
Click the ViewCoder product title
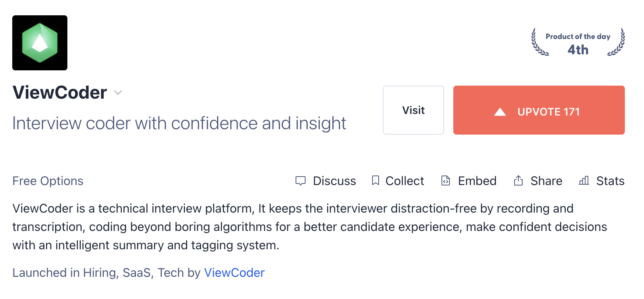pyautogui.click(x=60, y=93)
